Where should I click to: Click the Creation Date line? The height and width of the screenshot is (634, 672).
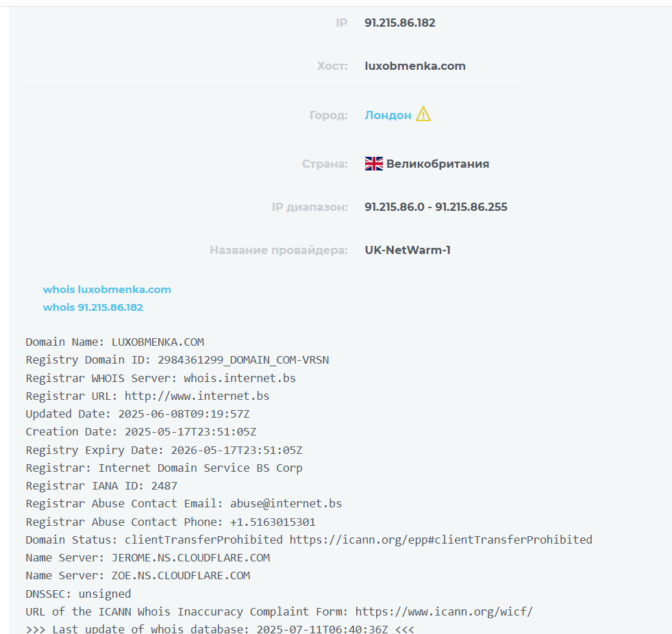pos(141,432)
